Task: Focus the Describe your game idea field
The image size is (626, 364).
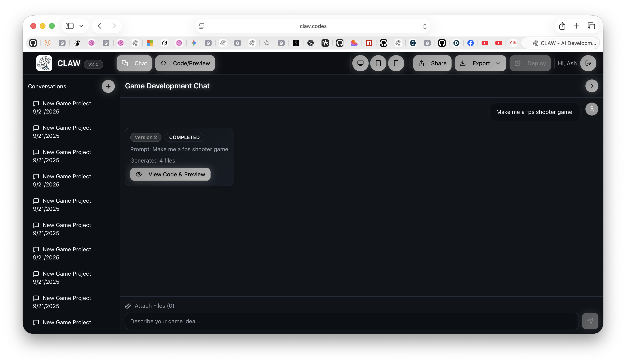Action: click(x=352, y=321)
